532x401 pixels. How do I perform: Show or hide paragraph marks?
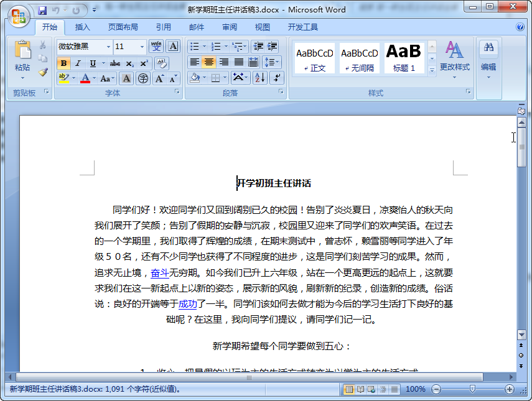(277, 78)
